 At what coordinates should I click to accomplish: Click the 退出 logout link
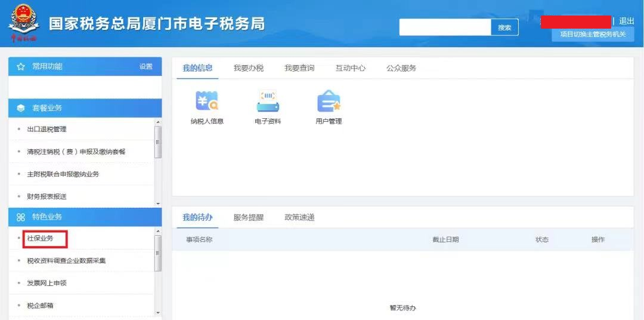click(x=626, y=21)
